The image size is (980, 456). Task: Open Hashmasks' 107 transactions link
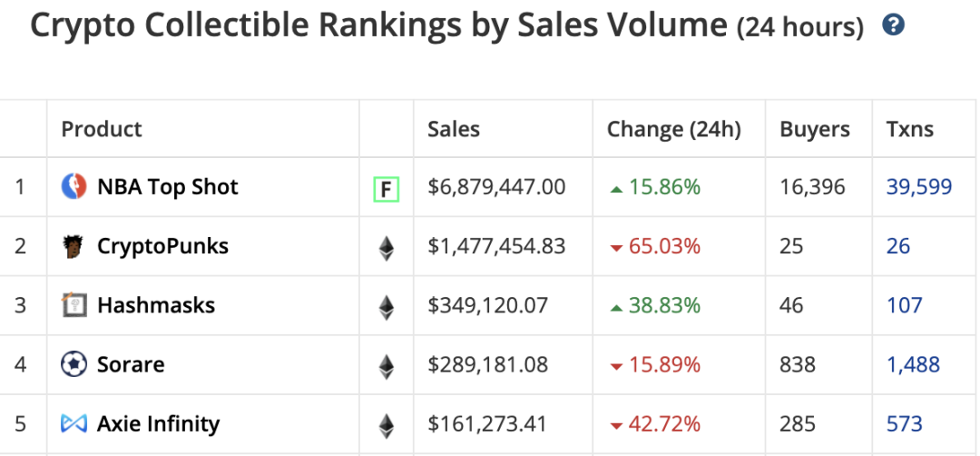pos(904,305)
